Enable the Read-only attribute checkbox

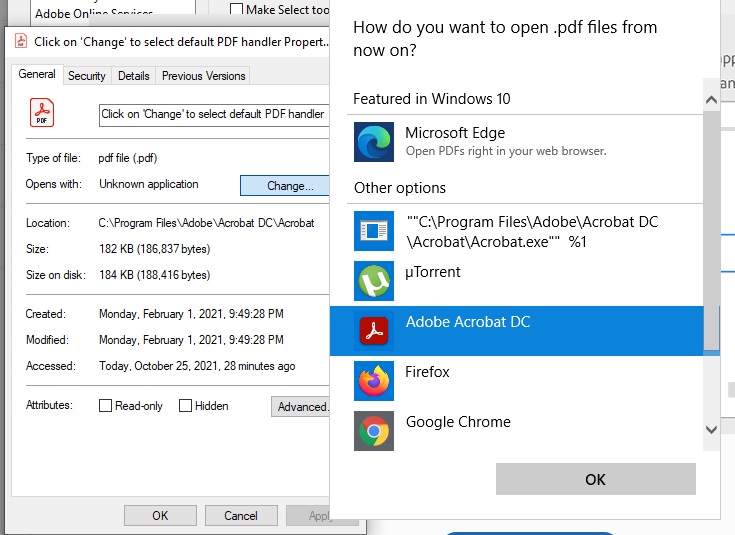click(x=105, y=406)
